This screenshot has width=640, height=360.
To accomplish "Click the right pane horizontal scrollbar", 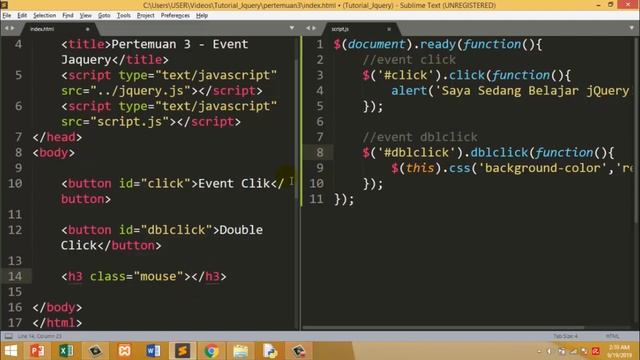I will tap(443, 327).
